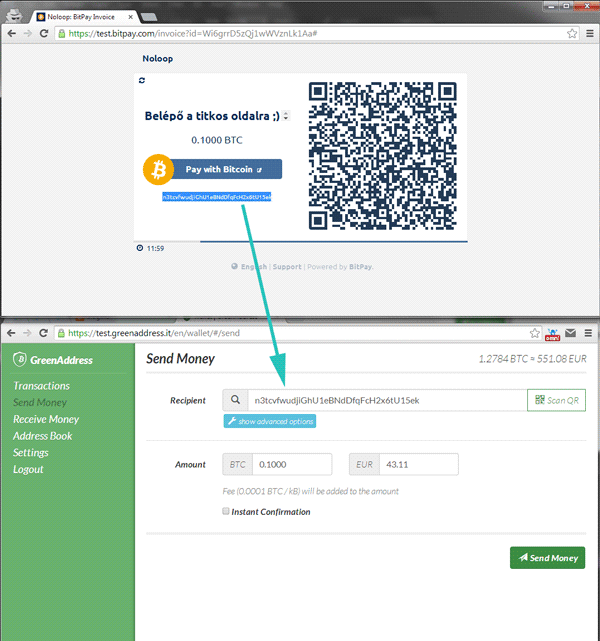Click the BTC amount input field
The image size is (600, 641).
click(x=292, y=464)
